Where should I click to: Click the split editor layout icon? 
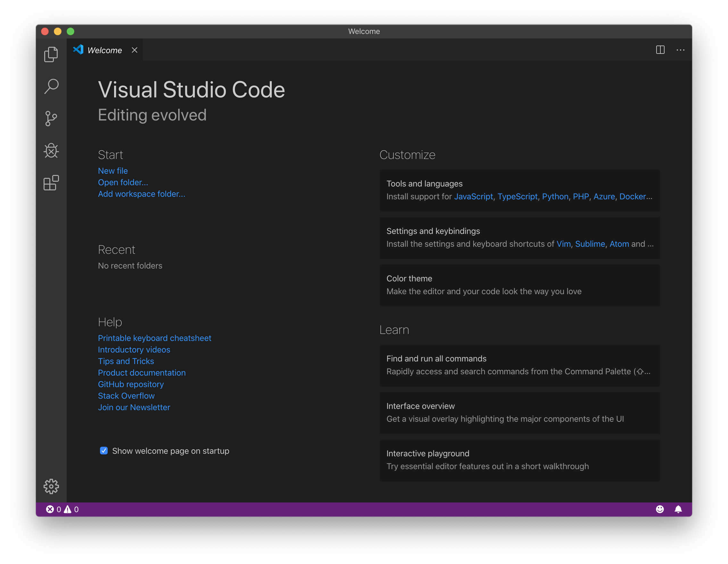click(x=661, y=50)
